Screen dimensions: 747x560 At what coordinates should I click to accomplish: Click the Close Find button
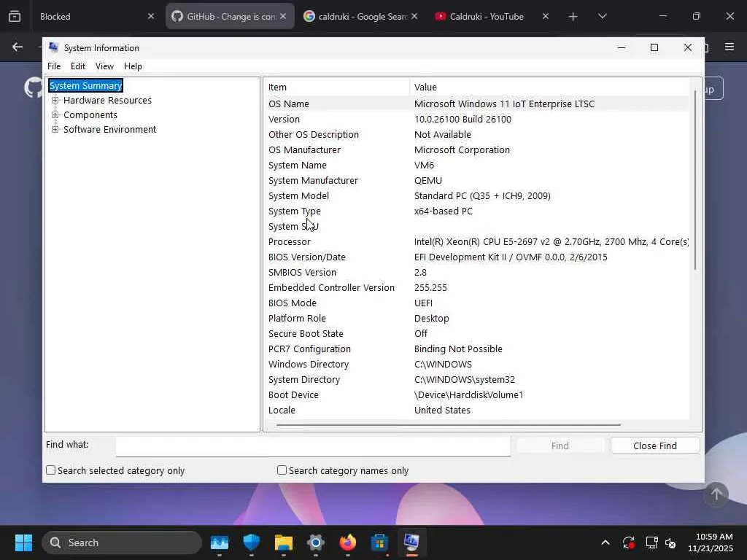point(655,446)
